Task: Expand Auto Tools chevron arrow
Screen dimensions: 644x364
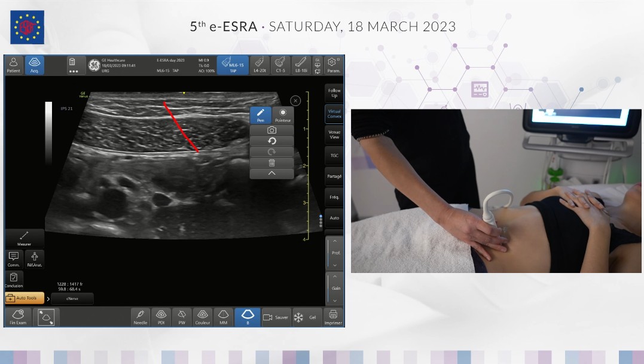Action: pyautogui.click(x=48, y=299)
